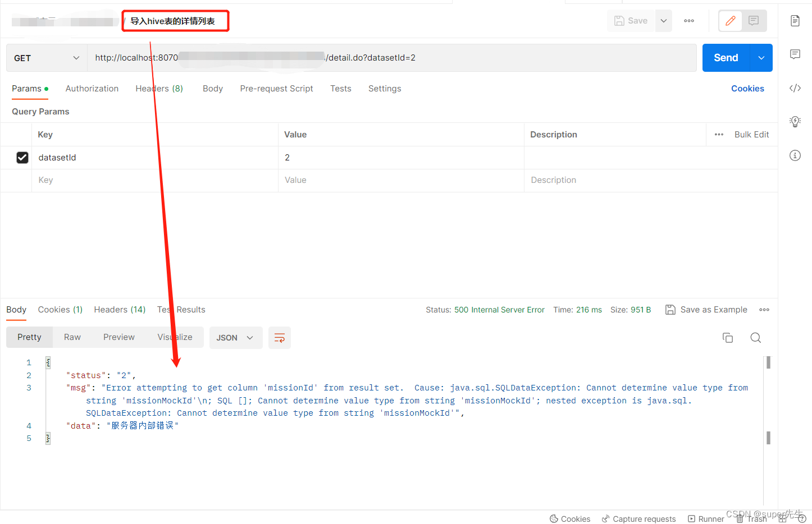This screenshot has height=524, width=812.
Task: Switch response view to Raw
Action: tap(72, 337)
